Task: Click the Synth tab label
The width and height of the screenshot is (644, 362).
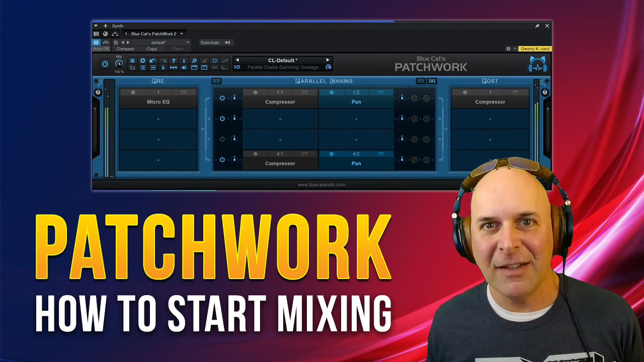Action: point(118,26)
